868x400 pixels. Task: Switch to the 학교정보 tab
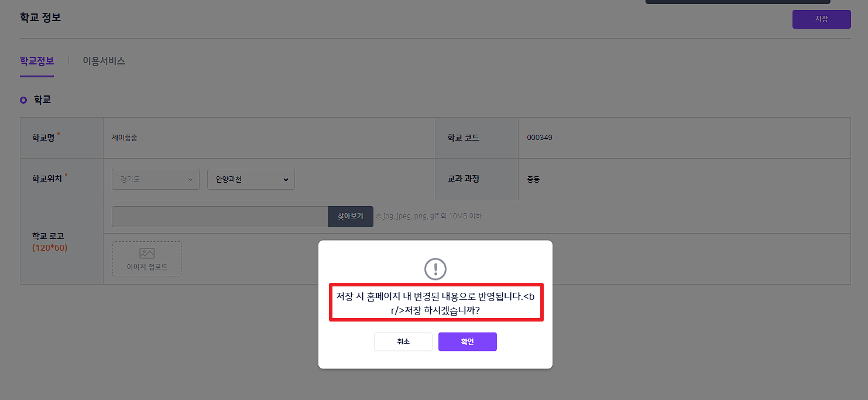37,61
